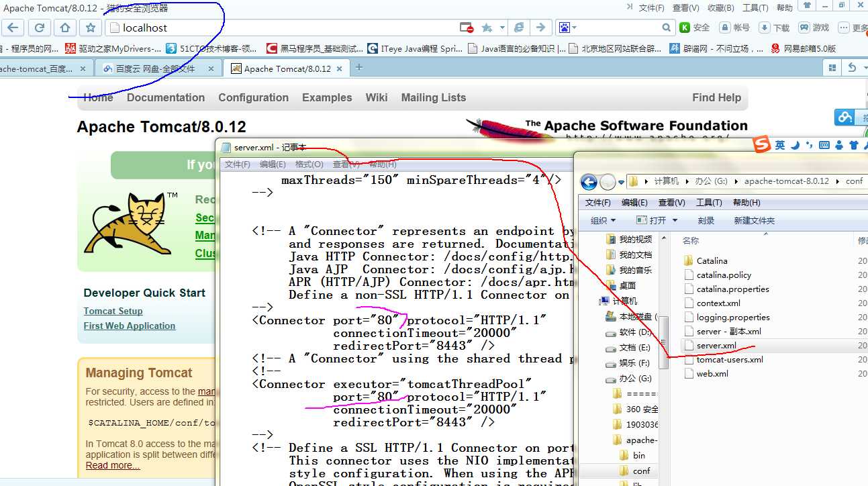Open a new browser tab with plus

tap(359, 68)
